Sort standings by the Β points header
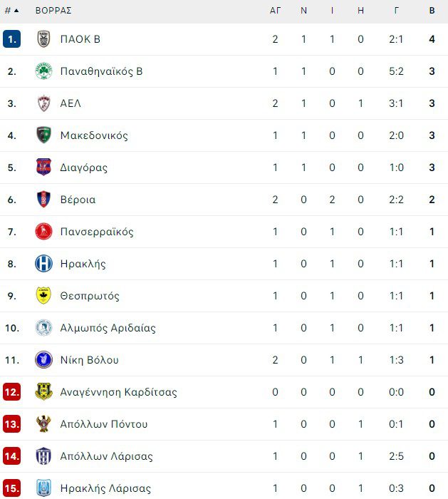The image size is (448, 499). click(432, 11)
